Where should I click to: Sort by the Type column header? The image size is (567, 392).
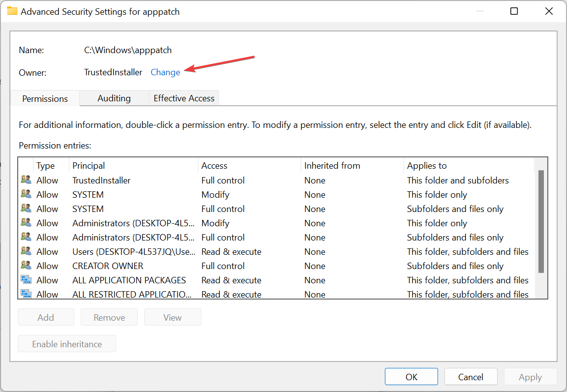click(51, 165)
